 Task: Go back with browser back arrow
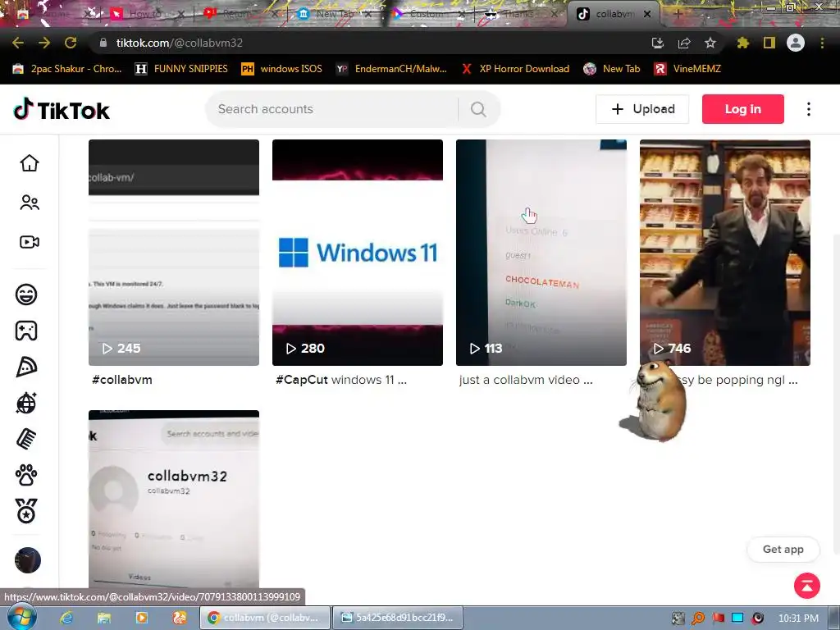point(18,43)
